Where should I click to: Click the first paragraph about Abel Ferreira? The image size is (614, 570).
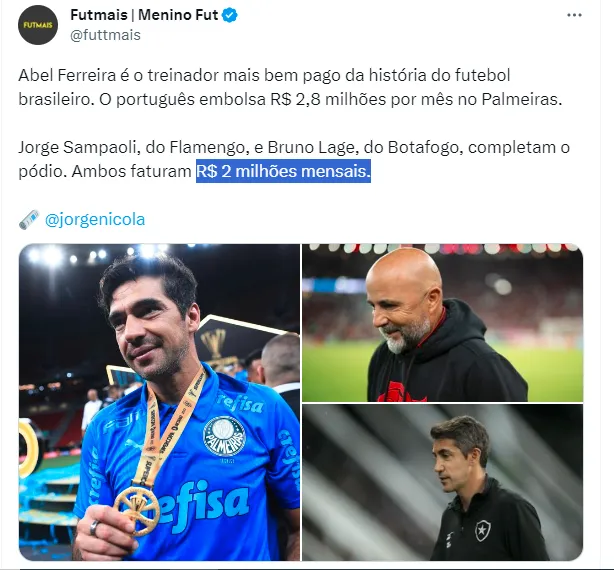(290, 87)
